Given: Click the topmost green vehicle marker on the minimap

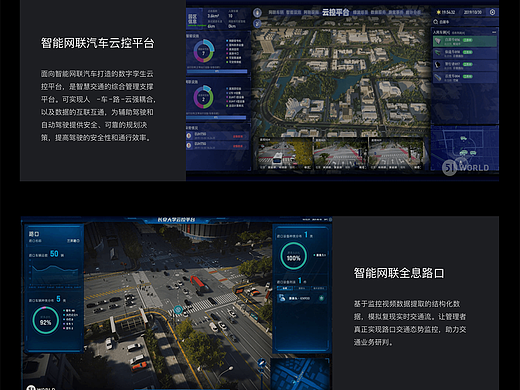Looking at the screenshot, I should coord(463,138).
